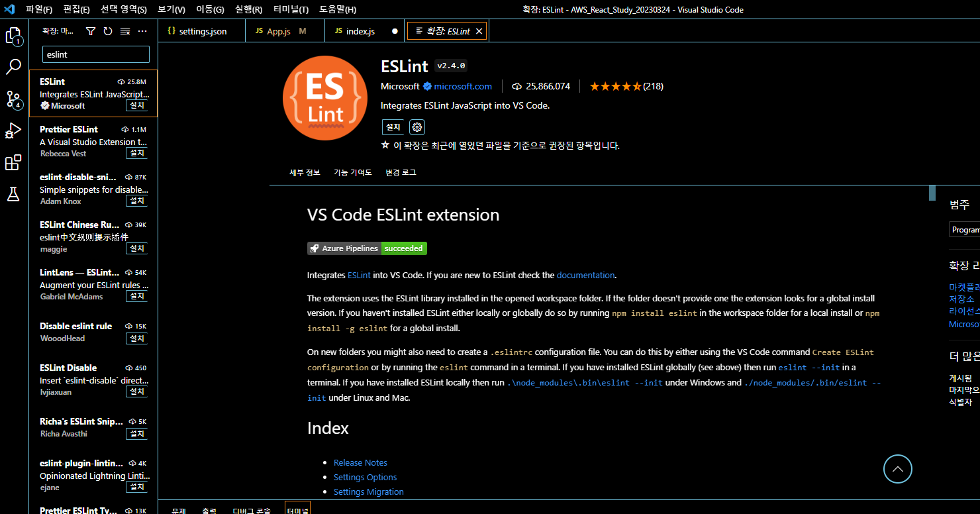Open the documentation link in readme
Viewport: 980px width, 514px height.
tap(586, 275)
